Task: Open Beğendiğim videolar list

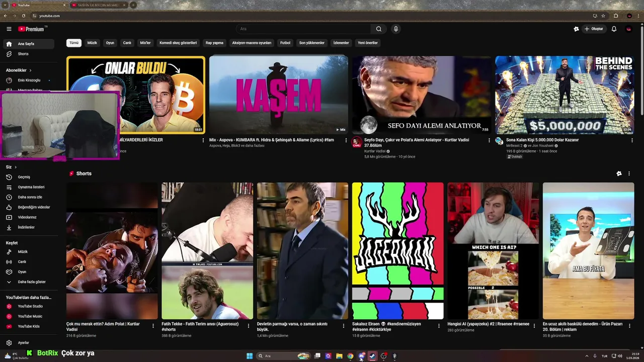Action: [x=28, y=207]
